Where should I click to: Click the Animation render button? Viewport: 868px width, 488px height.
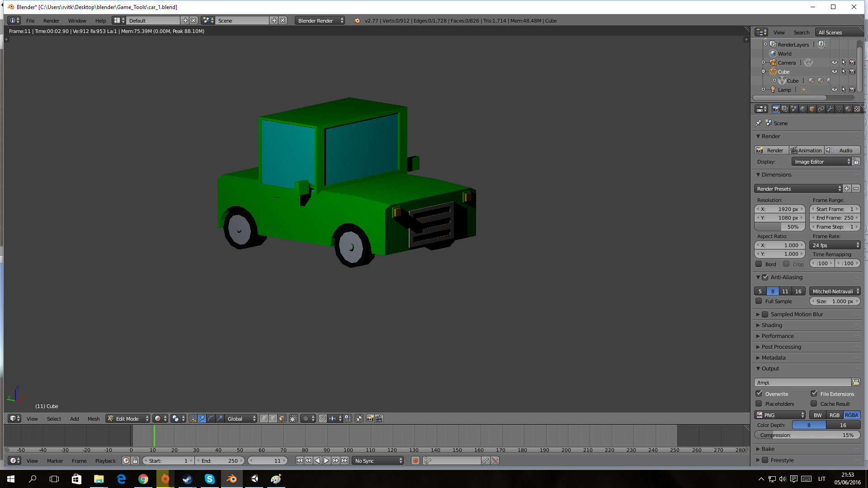point(807,150)
